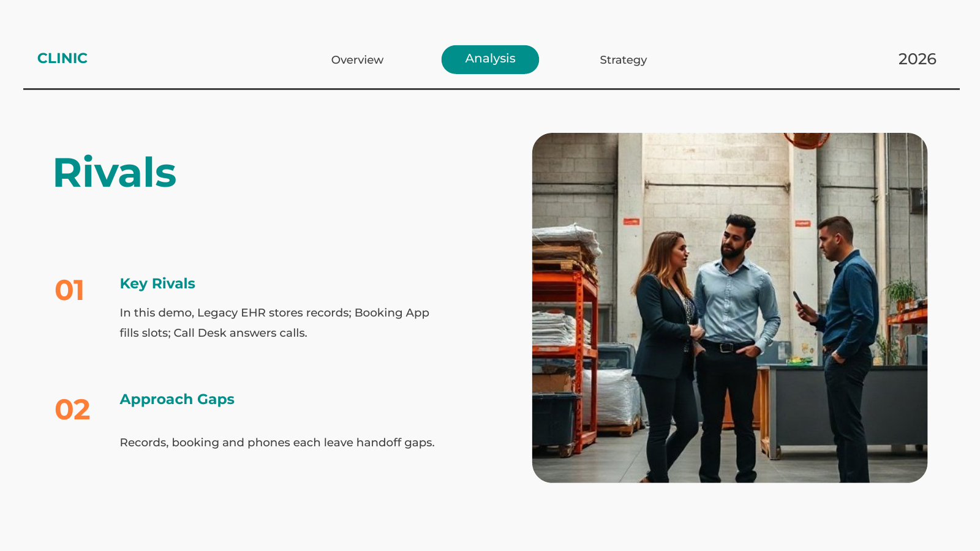Image resolution: width=980 pixels, height=551 pixels.
Task: Click the man in light blue shirt
Action: [733, 343]
